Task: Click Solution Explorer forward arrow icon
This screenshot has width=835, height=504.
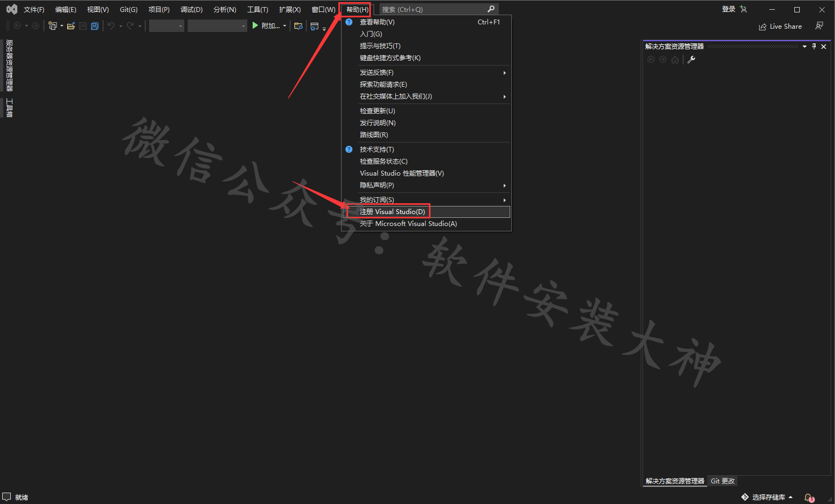Action: click(663, 60)
